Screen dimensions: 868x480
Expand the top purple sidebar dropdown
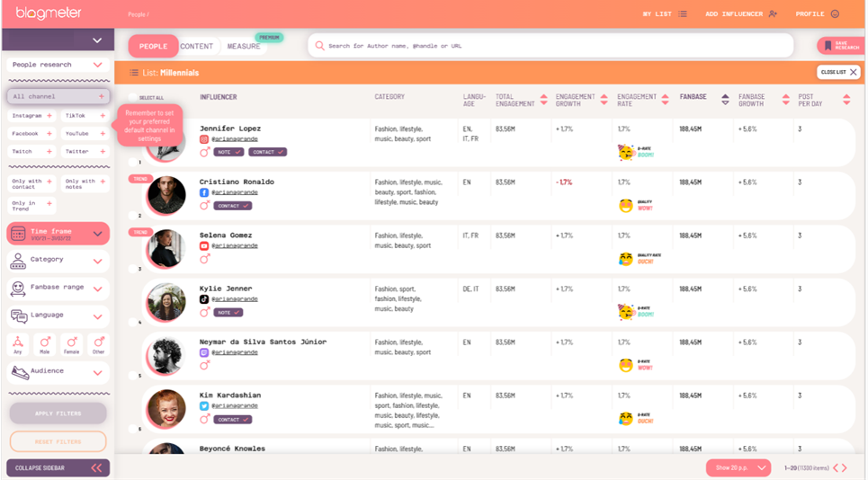pyautogui.click(x=58, y=40)
